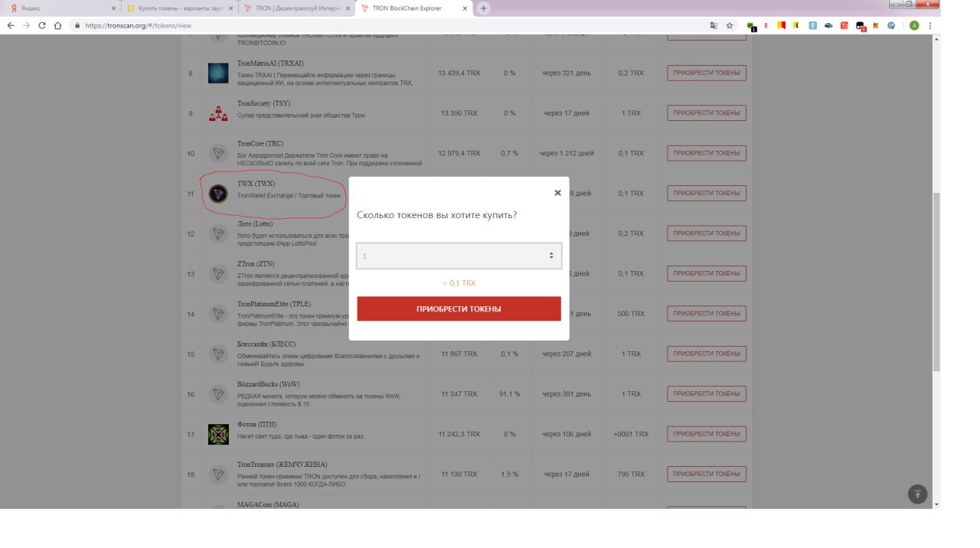
Task: Bookmark this page with the star
Action: click(730, 25)
